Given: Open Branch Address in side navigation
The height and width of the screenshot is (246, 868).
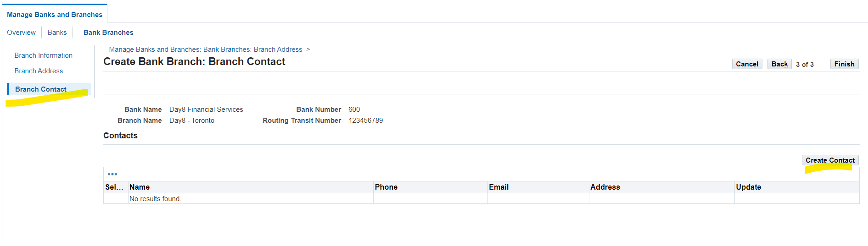Looking at the screenshot, I should (x=39, y=71).
